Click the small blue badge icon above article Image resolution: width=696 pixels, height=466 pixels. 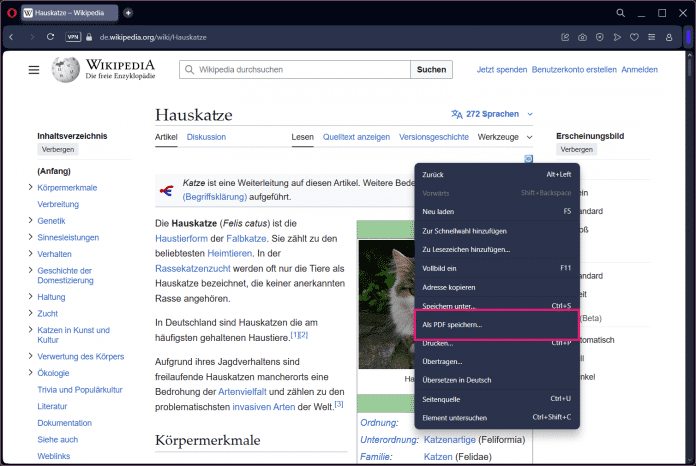tap(528, 158)
